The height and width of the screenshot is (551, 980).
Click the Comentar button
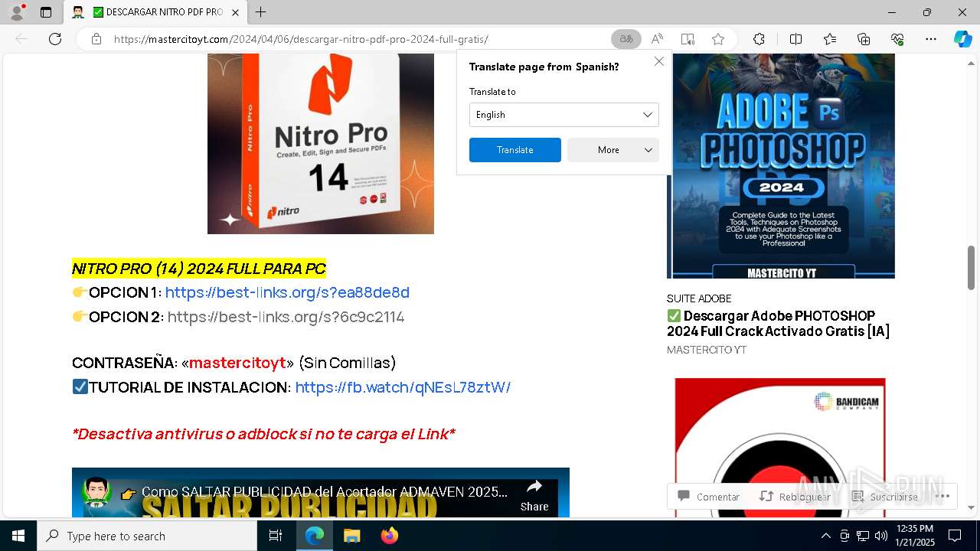(709, 497)
